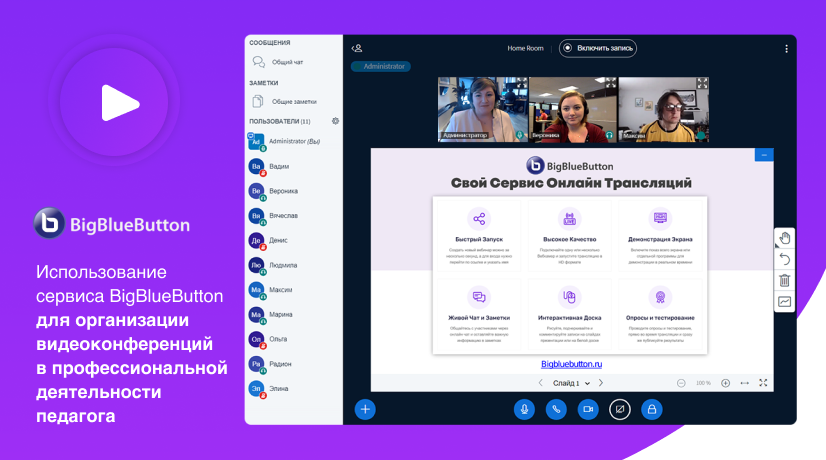Click the Демонстрация Экрана icon

click(660, 218)
